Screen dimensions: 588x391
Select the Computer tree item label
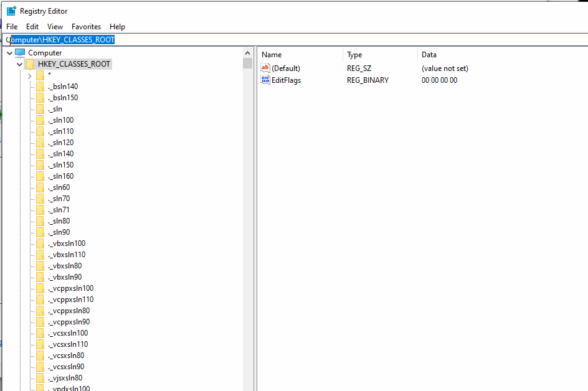click(x=45, y=53)
